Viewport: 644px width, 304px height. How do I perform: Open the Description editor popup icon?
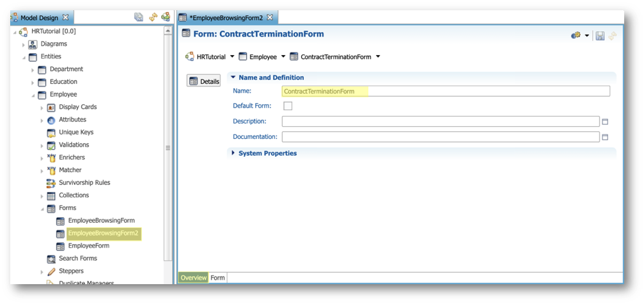tap(605, 122)
